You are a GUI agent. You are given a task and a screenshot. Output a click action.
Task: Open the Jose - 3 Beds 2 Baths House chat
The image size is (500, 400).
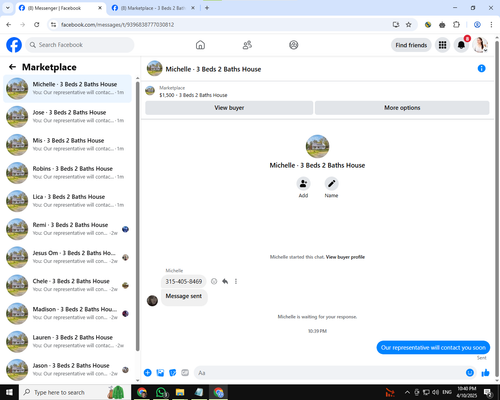tap(67, 117)
